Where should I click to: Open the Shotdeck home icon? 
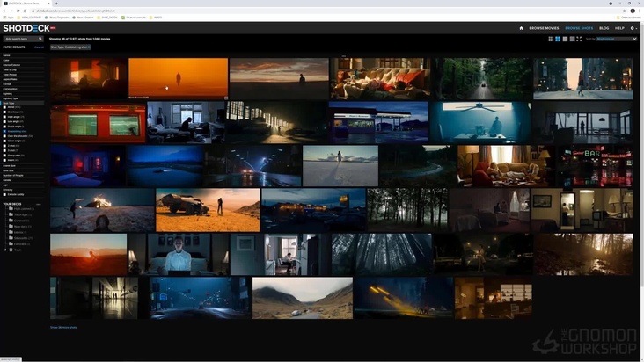(521, 28)
